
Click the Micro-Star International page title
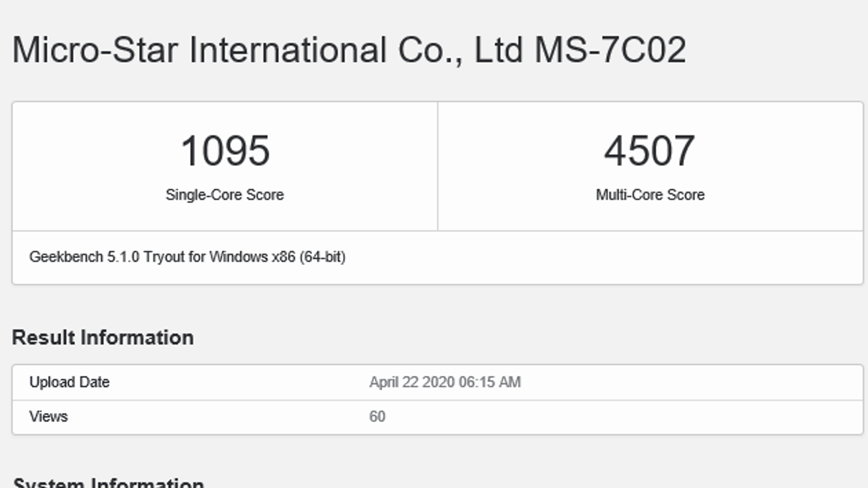pyautogui.click(x=348, y=50)
